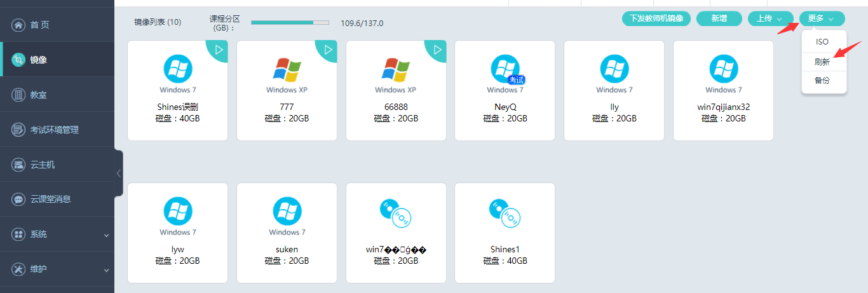Select the 777 image name

[287, 107]
